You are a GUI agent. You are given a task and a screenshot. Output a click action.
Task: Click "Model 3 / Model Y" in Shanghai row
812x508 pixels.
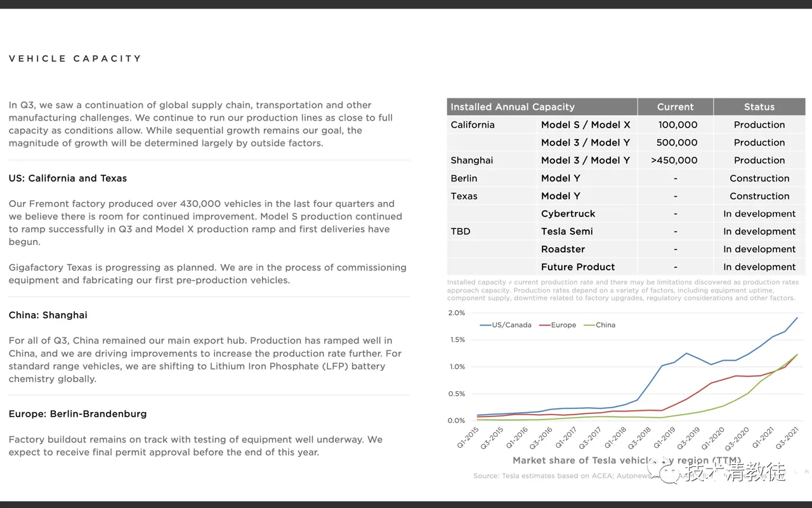(586, 160)
